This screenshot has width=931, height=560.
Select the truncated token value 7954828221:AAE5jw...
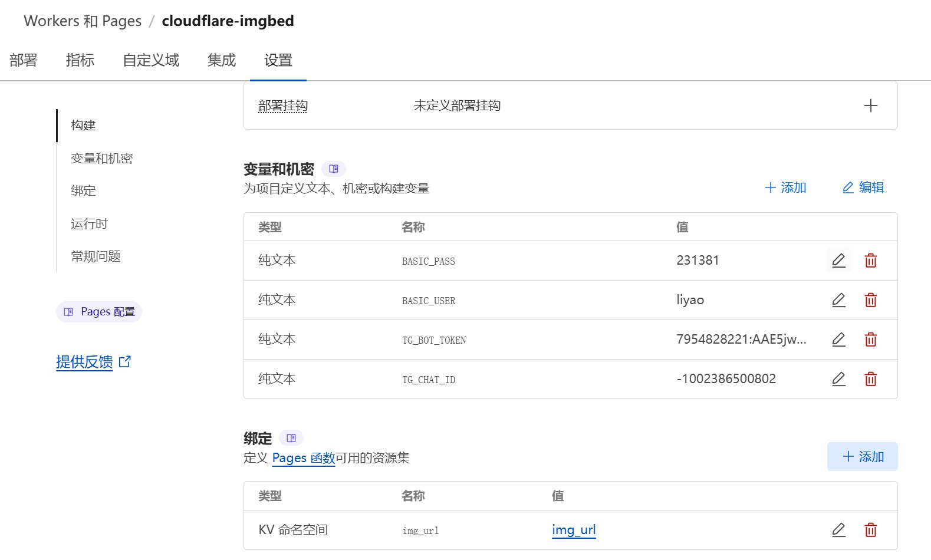(x=741, y=340)
